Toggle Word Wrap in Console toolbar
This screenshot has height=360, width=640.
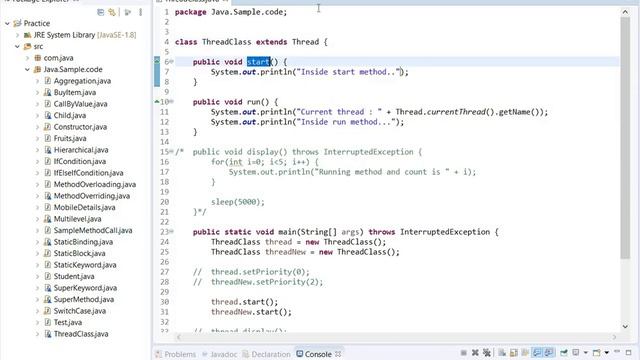pyautogui.click(x=525, y=353)
